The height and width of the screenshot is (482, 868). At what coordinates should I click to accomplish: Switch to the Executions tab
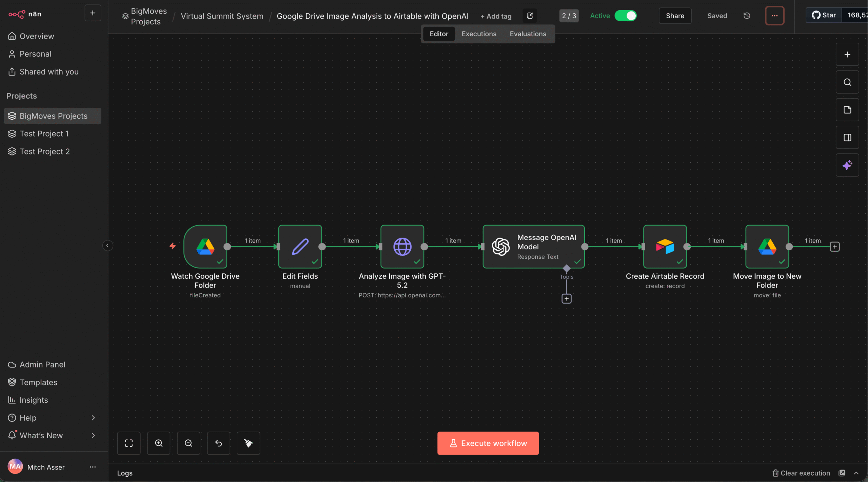point(479,34)
